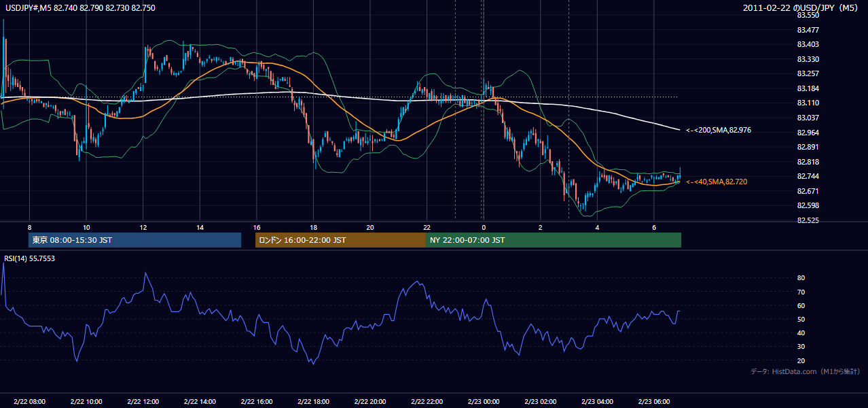Click the 2/22 22:00 timestamp
The height and width of the screenshot is (408, 868).
427,402
